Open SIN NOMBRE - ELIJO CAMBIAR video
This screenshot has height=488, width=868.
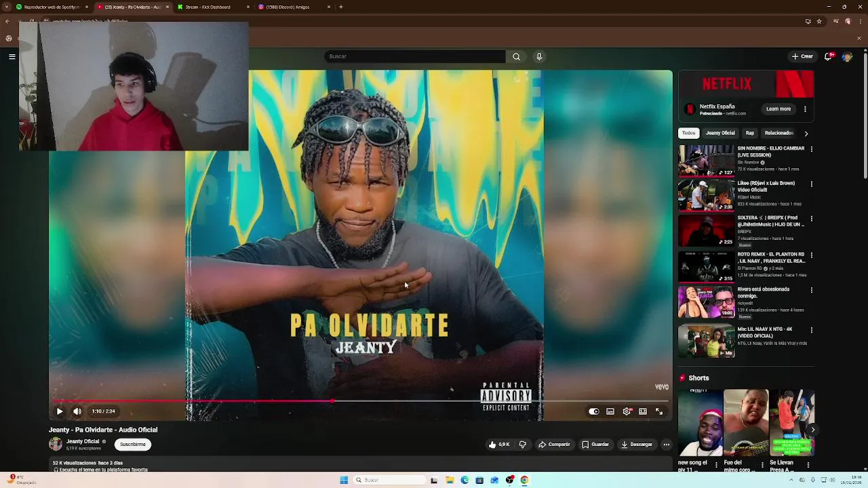tap(771, 152)
